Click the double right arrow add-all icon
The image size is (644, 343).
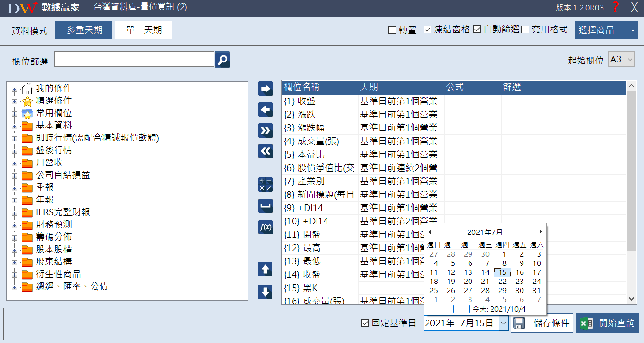coord(265,130)
